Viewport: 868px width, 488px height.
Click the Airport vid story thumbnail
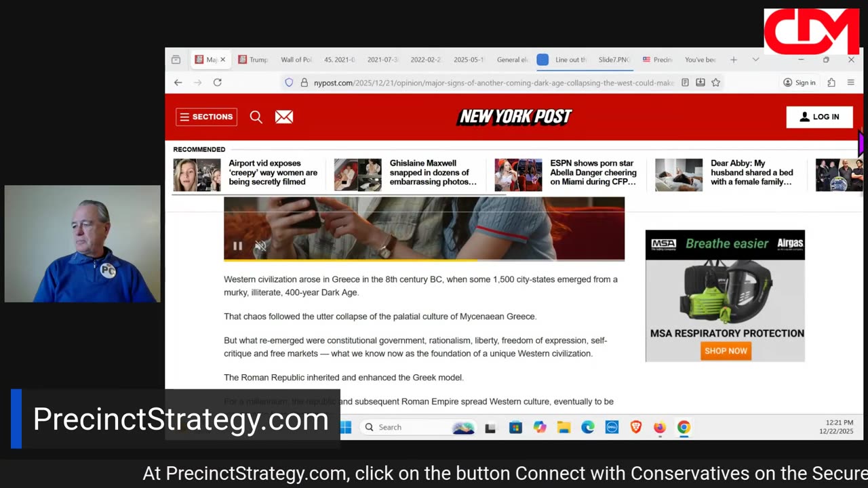[x=197, y=175]
